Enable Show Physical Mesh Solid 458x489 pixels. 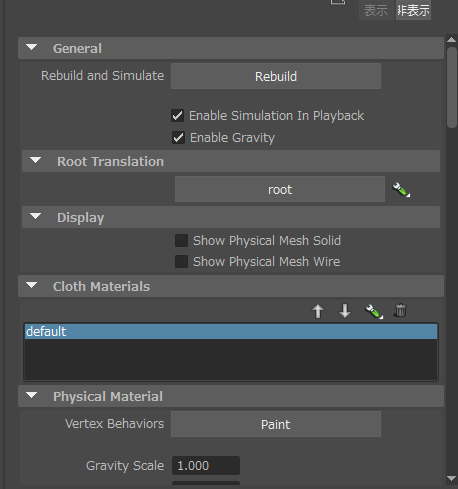pyautogui.click(x=181, y=240)
